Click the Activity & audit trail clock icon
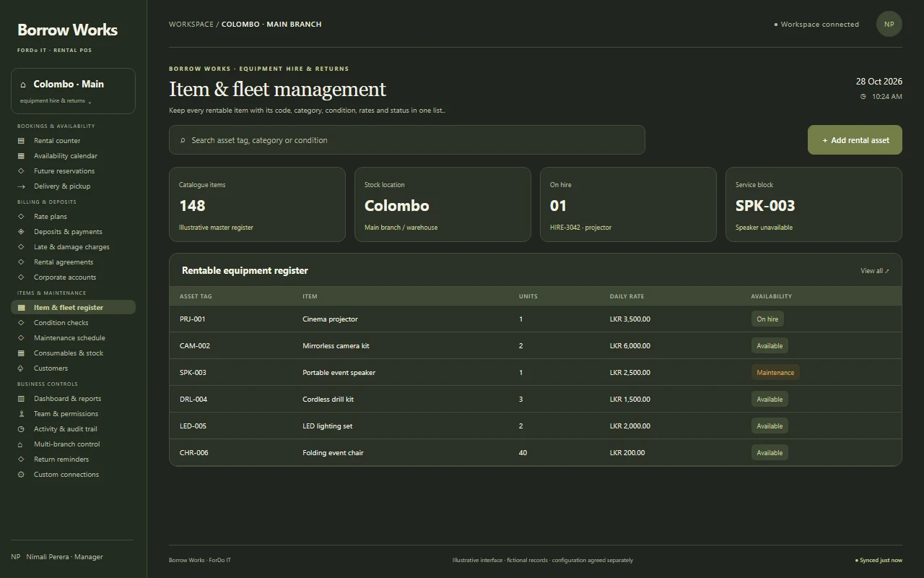Image resolution: width=924 pixels, height=578 pixels. [21, 429]
